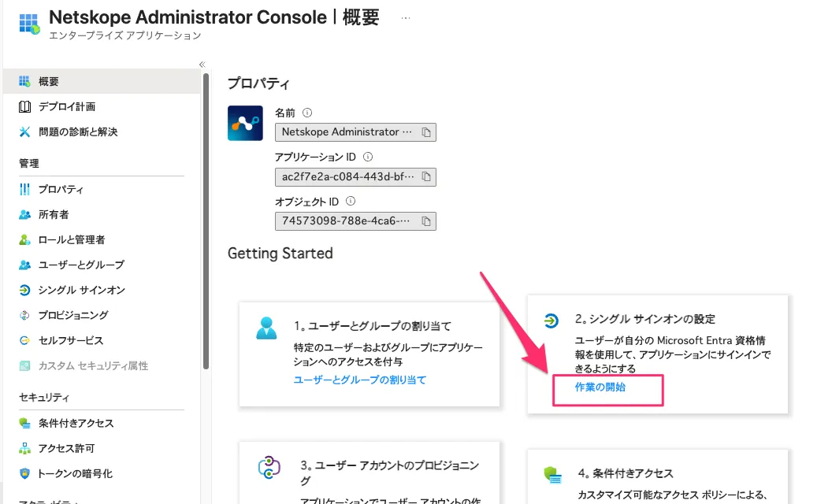Click the セルフサービス icon in sidebar
This screenshot has height=504, width=817.
24,340
